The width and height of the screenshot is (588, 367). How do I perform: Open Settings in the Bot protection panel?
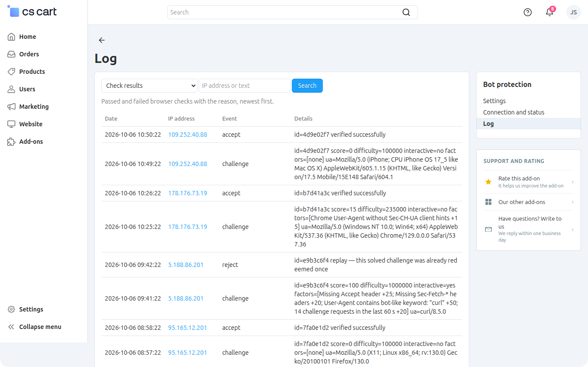[495, 101]
